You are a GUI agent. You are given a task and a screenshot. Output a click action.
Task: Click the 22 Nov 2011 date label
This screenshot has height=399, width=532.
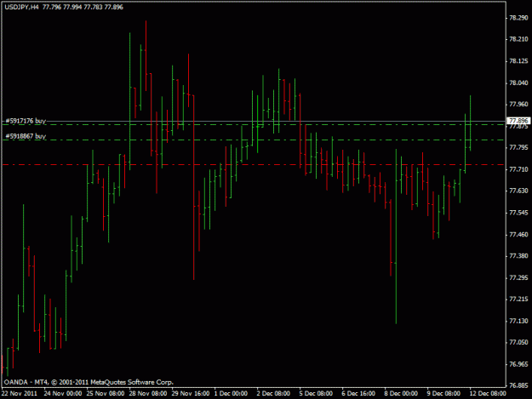click(20, 393)
